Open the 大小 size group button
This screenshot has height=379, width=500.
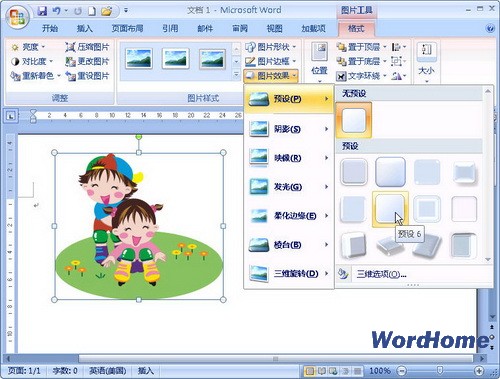click(x=426, y=62)
